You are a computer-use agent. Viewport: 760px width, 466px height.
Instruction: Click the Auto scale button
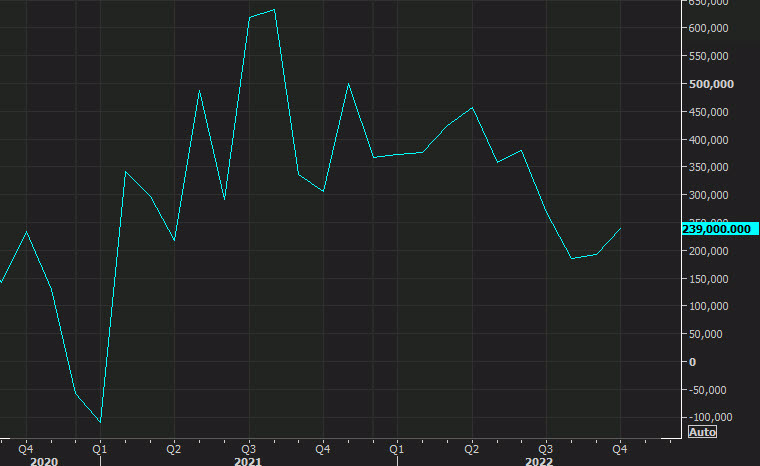click(702, 432)
